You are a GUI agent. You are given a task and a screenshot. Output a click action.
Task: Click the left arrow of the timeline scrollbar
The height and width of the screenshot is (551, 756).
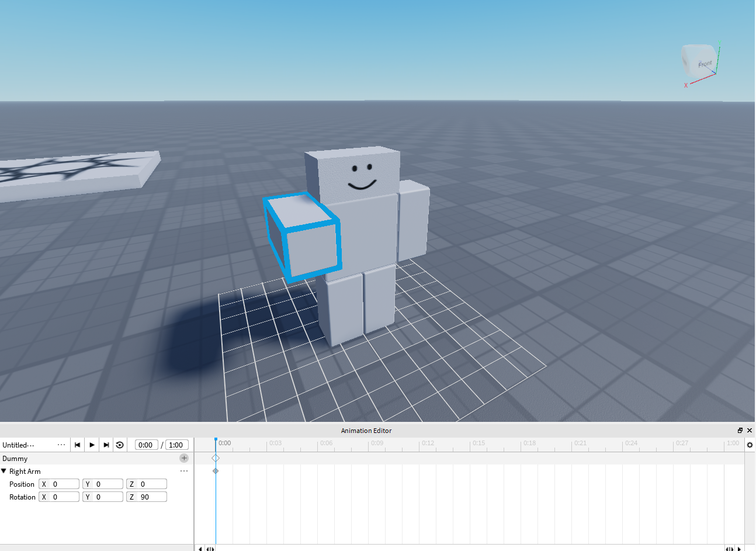[200, 549]
